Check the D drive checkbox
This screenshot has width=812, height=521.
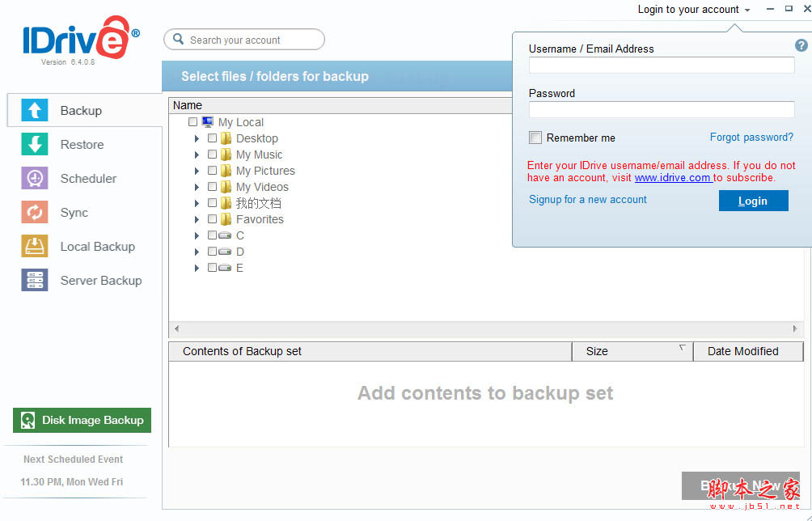[212, 251]
